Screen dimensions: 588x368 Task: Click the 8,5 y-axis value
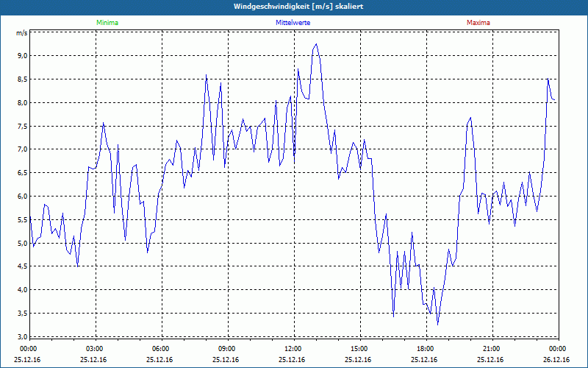tap(23, 79)
